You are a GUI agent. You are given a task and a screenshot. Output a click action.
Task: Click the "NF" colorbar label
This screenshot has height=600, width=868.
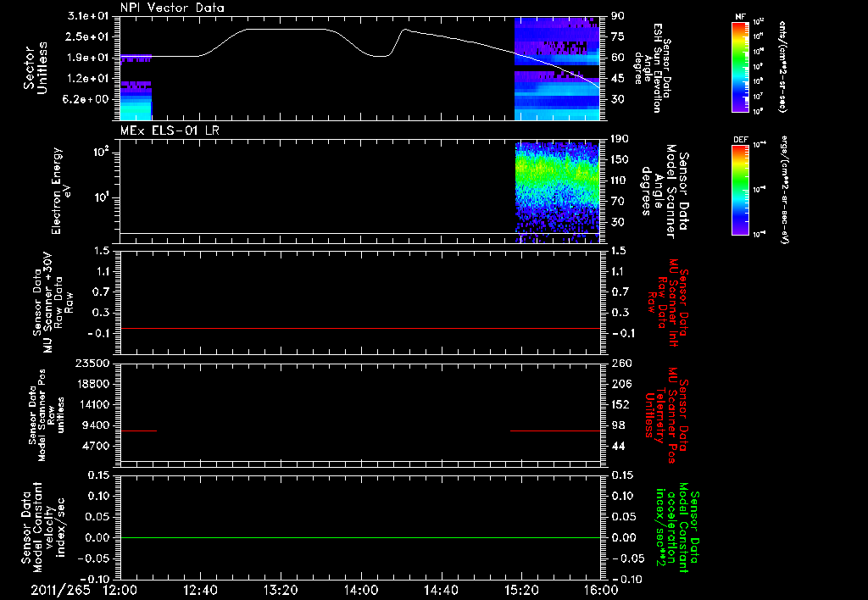click(x=740, y=17)
